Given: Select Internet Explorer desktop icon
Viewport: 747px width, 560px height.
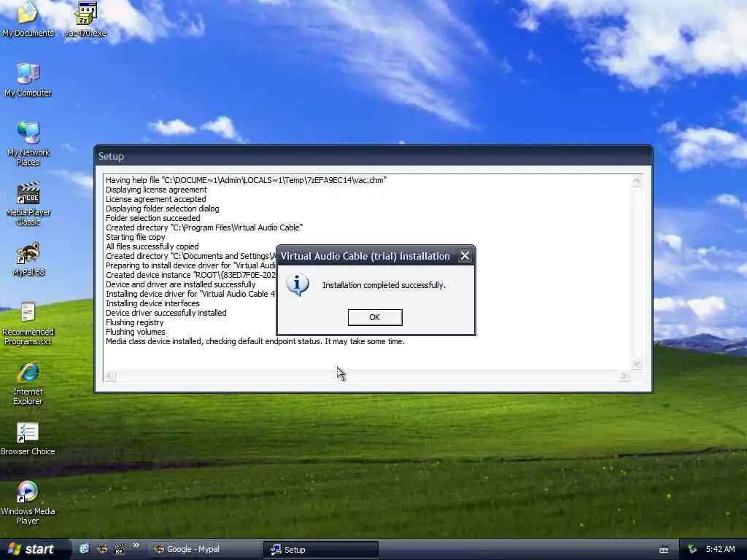Looking at the screenshot, I should pyautogui.click(x=28, y=384).
